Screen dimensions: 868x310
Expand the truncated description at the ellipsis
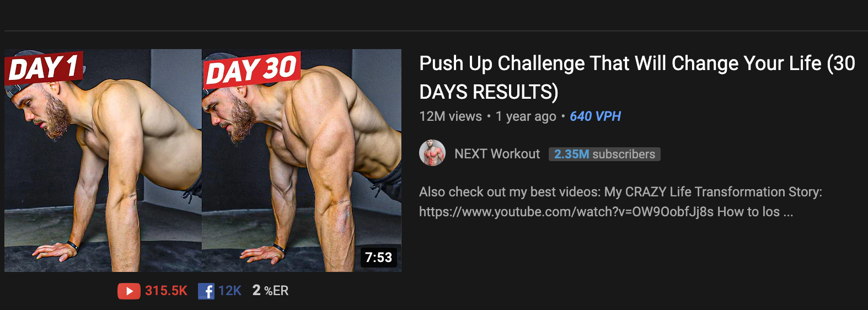[788, 212]
